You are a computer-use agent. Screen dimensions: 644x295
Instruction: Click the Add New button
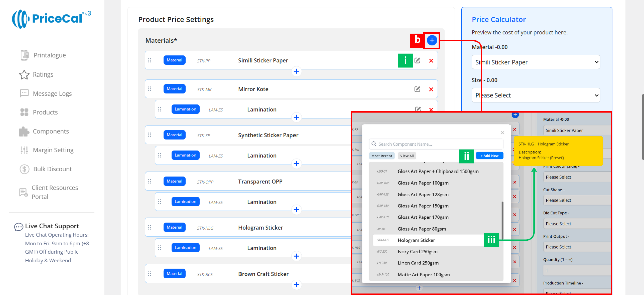pyautogui.click(x=489, y=156)
